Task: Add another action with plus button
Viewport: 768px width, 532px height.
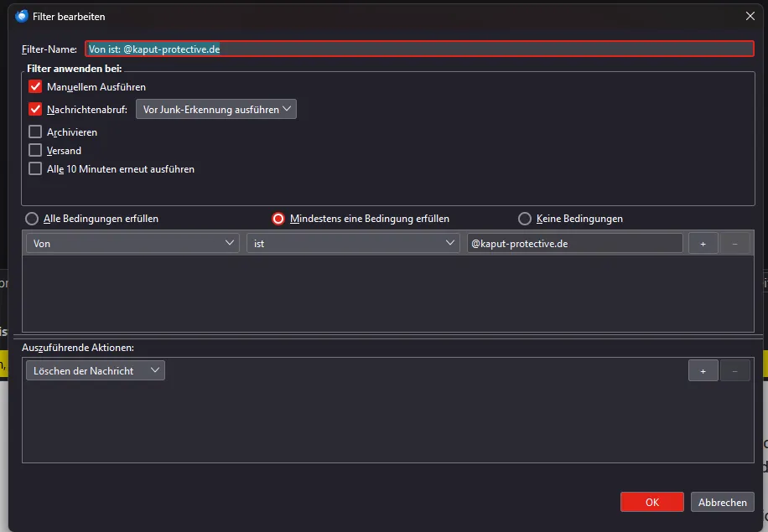Action: coord(703,371)
